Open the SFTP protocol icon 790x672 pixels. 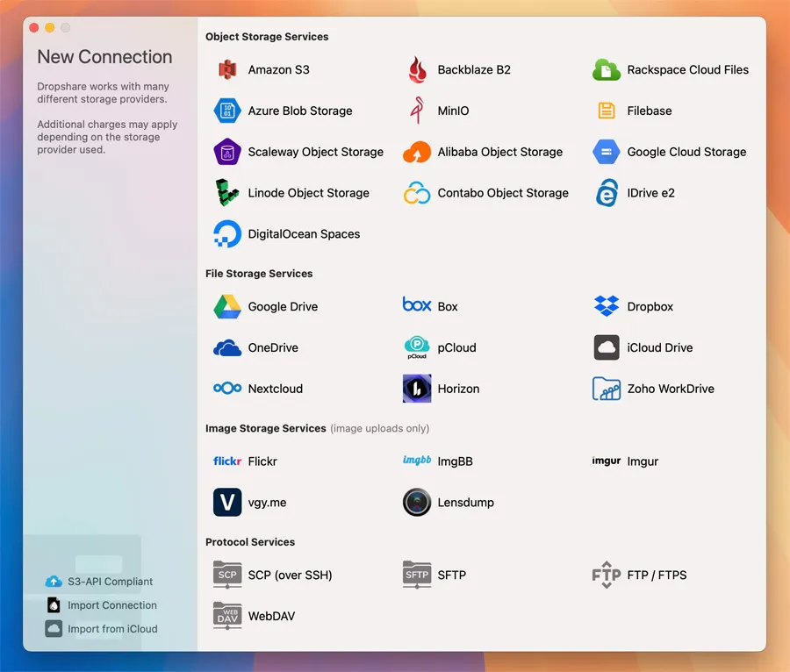click(417, 575)
